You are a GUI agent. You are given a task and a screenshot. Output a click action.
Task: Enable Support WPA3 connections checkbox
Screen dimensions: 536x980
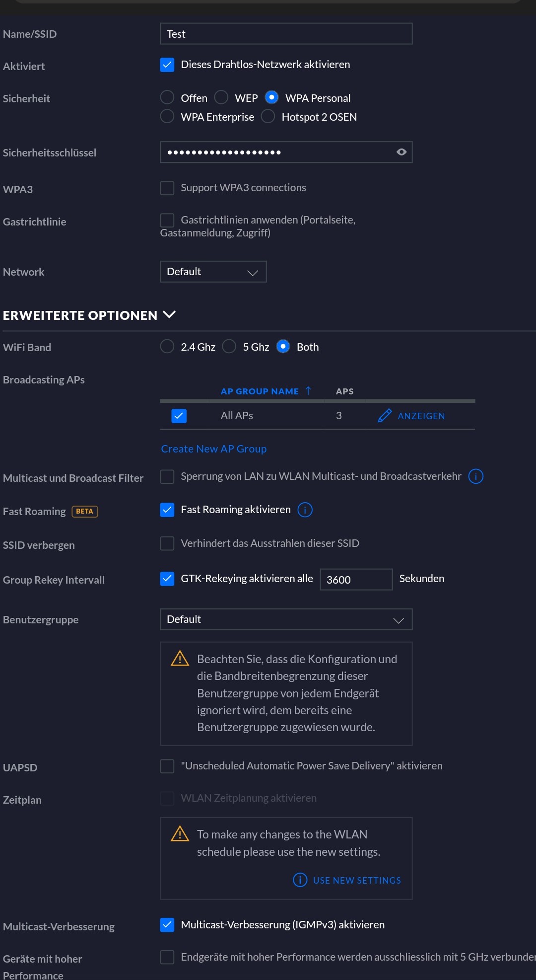[x=167, y=188]
